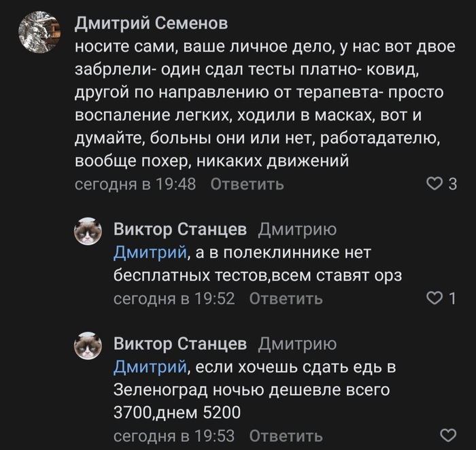Viewport: 476px width, 450px height.
Task: Open Виктор Станцев's name on 19:52 reply
Action: coord(180,229)
